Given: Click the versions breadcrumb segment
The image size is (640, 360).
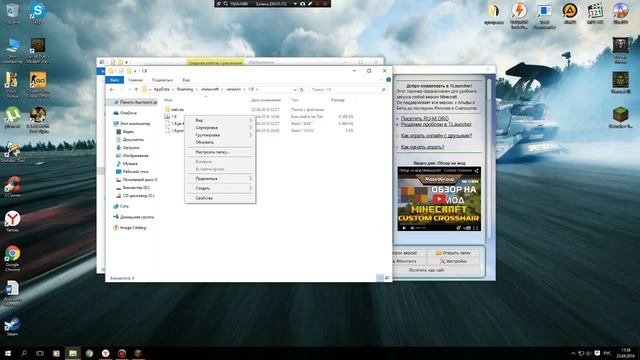Looking at the screenshot, I should pos(233,89).
